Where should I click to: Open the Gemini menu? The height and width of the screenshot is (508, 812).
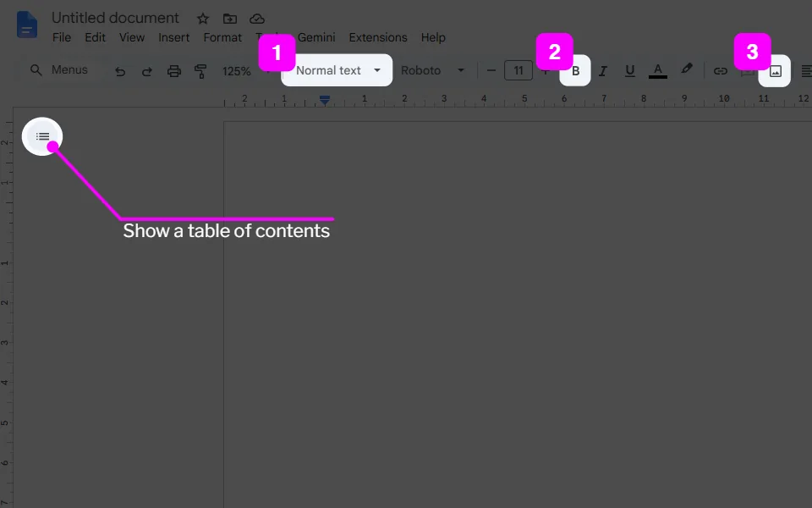[316, 37]
